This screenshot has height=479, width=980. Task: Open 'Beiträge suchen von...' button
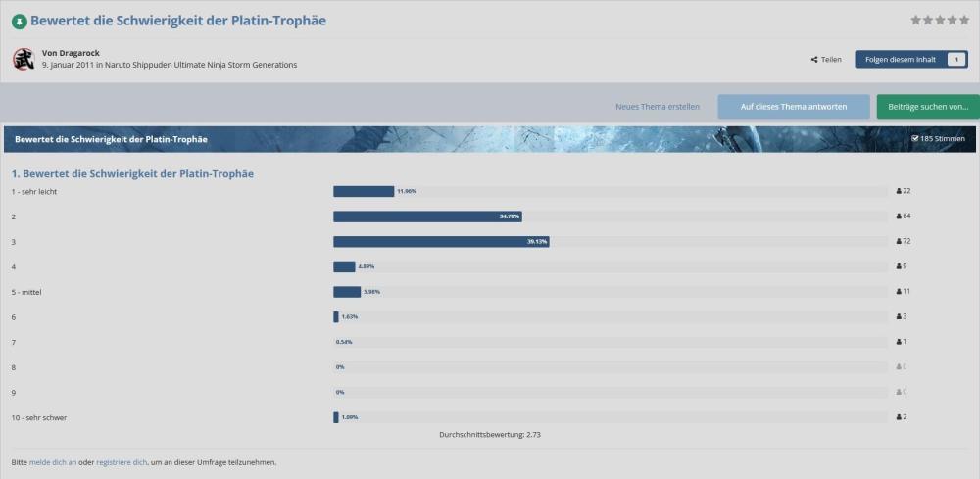[x=927, y=107]
